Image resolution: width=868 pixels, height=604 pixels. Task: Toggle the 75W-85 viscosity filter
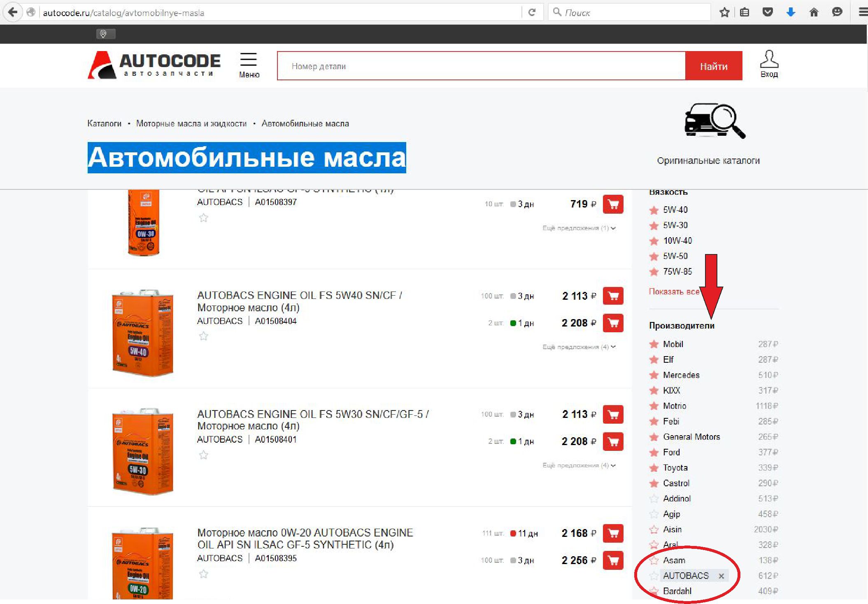tap(677, 271)
